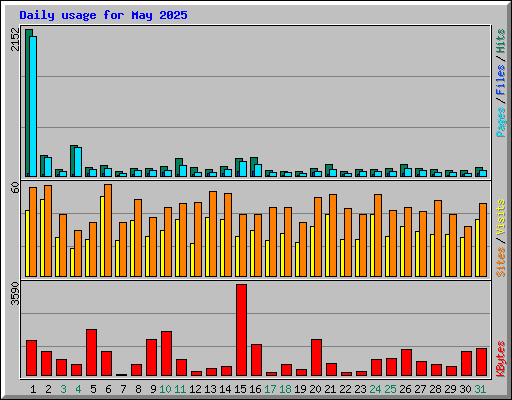The width and height of the screenshot is (512, 400).
Task: Click day 23 on the date axis
Action: click(360, 389)
